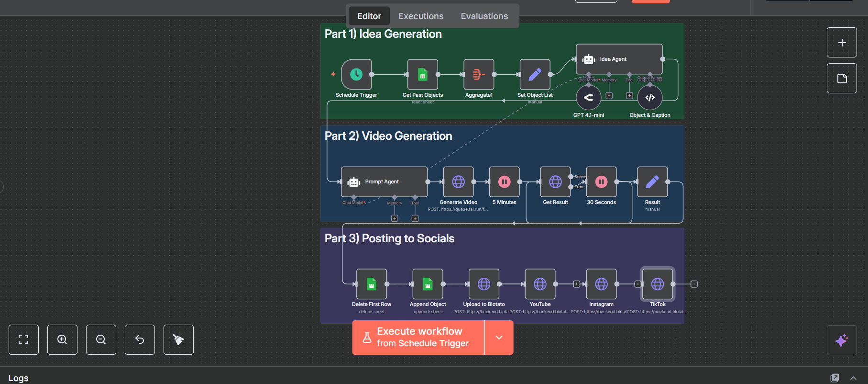Select the Generate Video HTTP node
This screenshot has width=868, height=384.
[x=459, y=181]
